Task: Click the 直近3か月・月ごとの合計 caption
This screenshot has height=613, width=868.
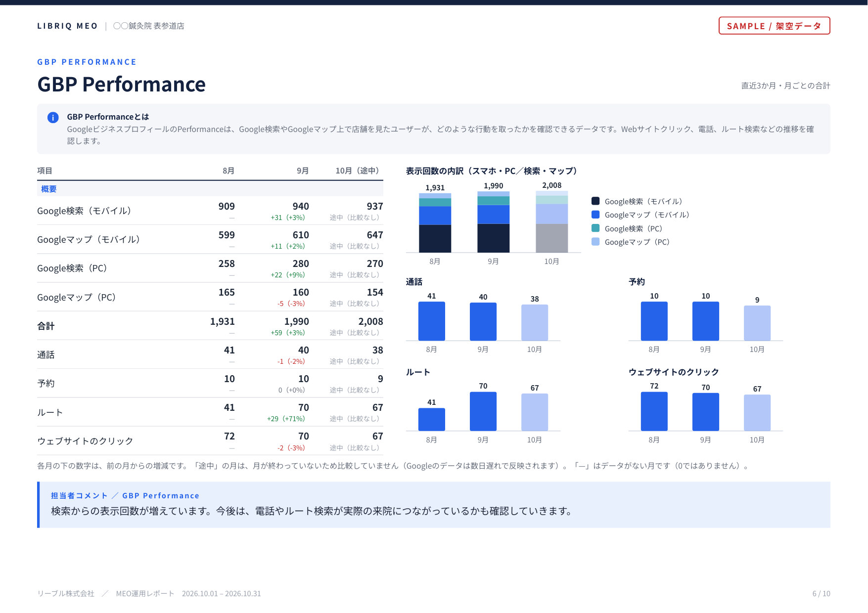Action: click(x=785, y=86)
